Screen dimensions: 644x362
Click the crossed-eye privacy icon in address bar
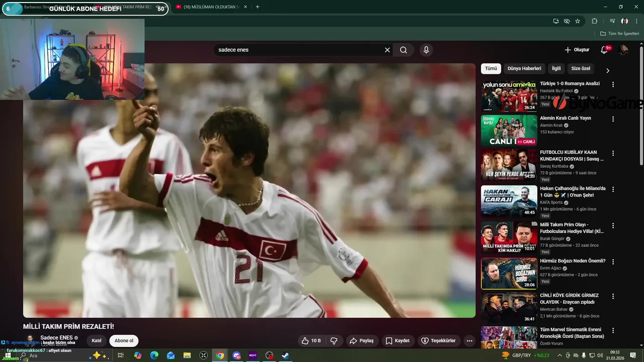pyautogui.click(x=567, y=21)
